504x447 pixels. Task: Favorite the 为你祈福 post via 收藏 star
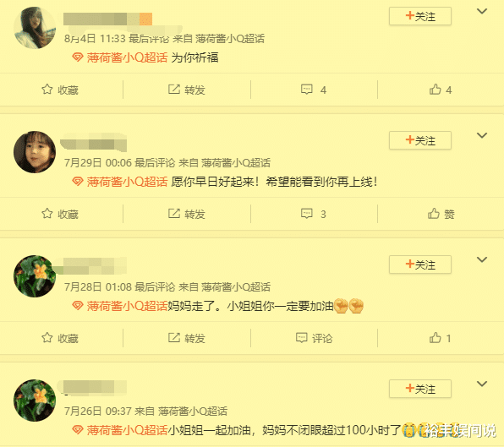[x=60, y=90]
